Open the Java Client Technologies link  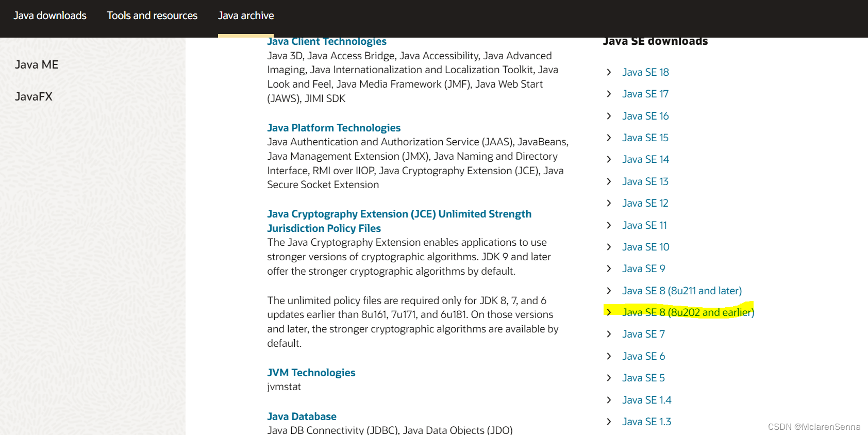click(x=327, y=42)
